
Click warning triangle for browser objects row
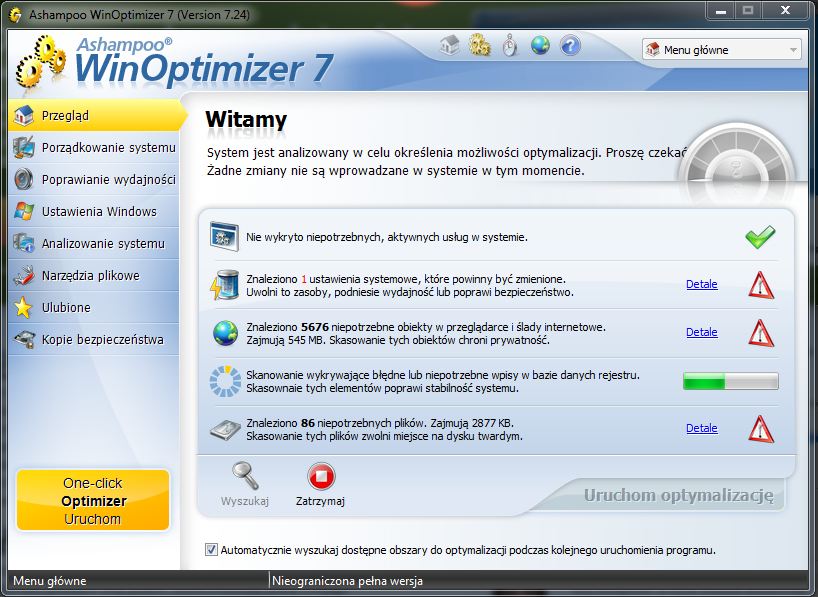pos(761,333)
